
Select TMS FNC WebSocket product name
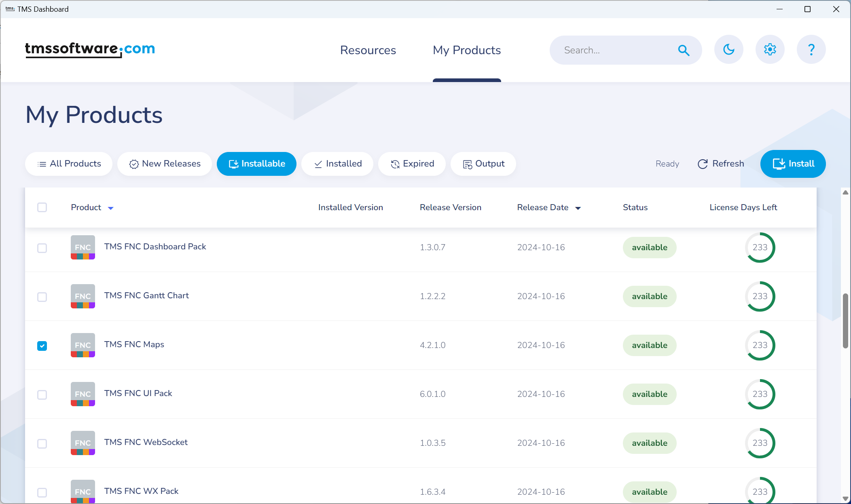point(146,442)
